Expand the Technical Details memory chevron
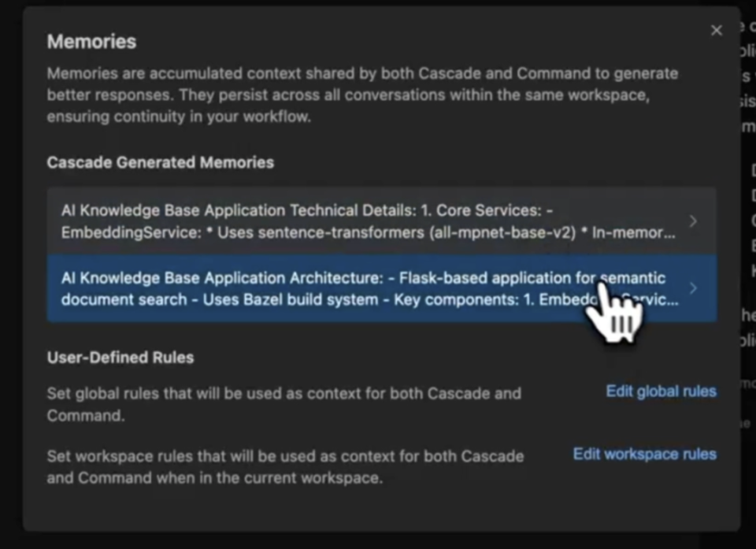Screen dimensions: 756x549 693,221
